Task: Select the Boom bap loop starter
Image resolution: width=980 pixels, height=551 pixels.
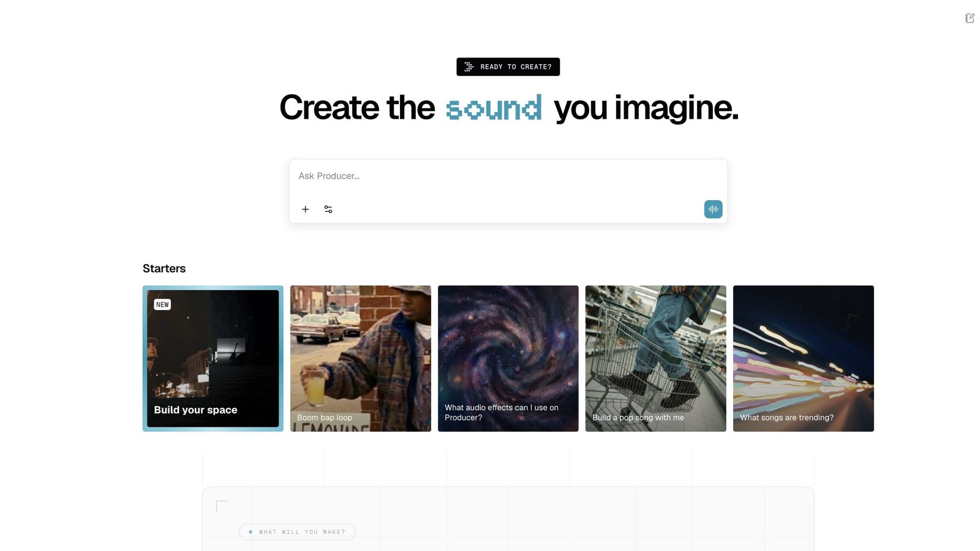Action: click(360, 358)
